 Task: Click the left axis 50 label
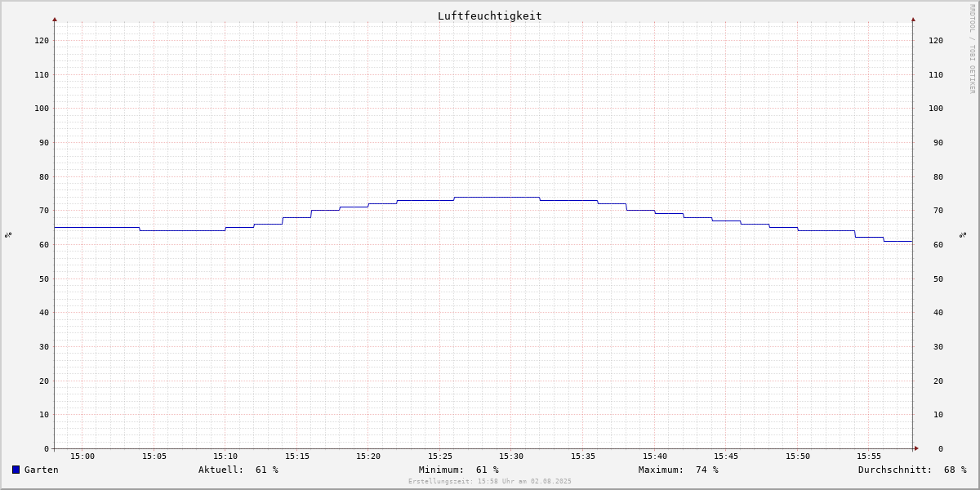(44, 278)
